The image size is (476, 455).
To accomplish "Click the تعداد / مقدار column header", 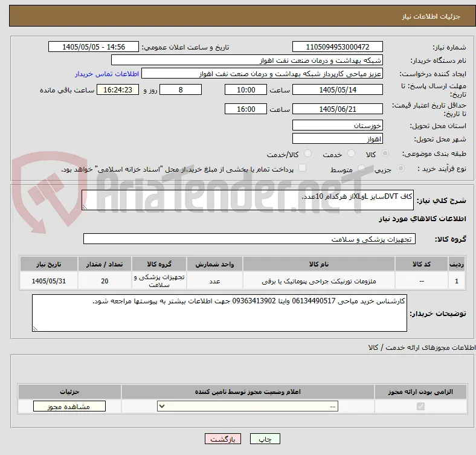I will [x=105, y=264].
